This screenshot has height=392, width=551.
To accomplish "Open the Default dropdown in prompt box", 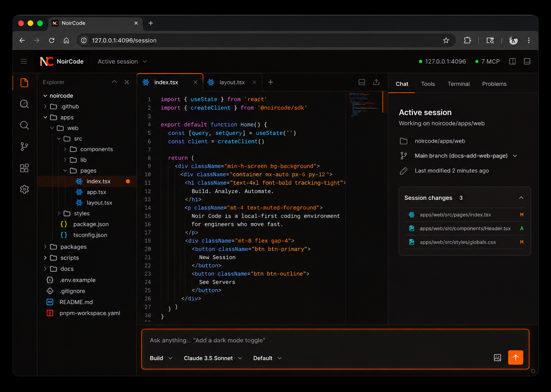I will pos(268,358).
